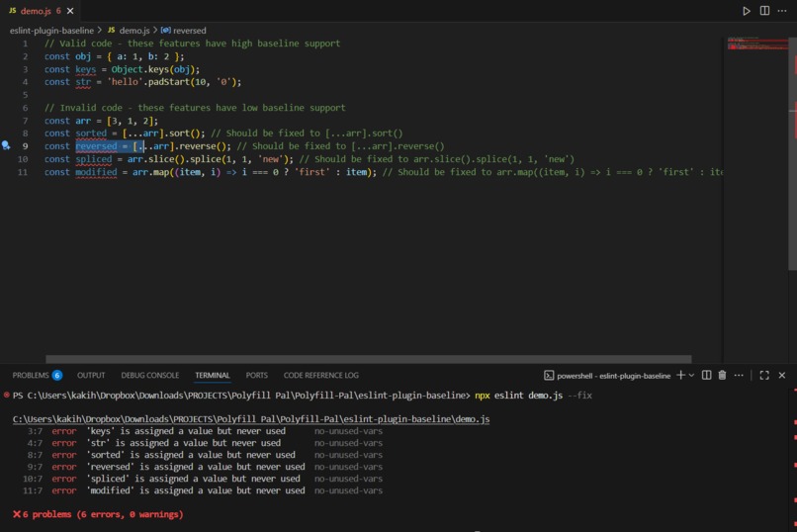Click the 'spliced' variable on line 10
The height and width of the screenshot is (532, 797).
pyautogui.click(x=94, y=159)
